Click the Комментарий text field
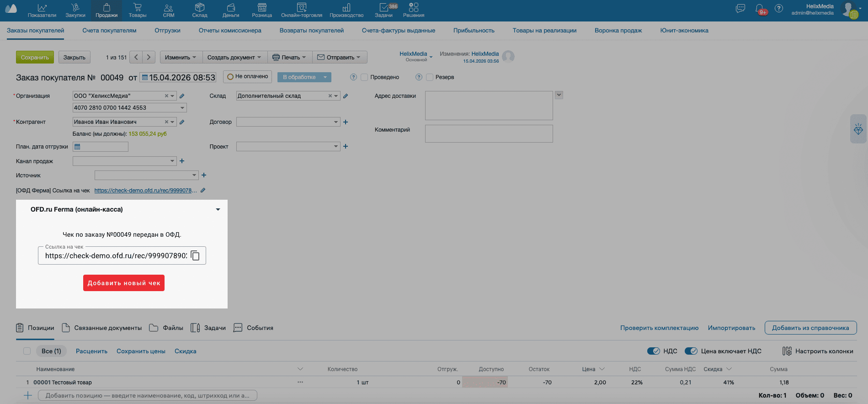 pyautogui.click(x=489, y=133)
